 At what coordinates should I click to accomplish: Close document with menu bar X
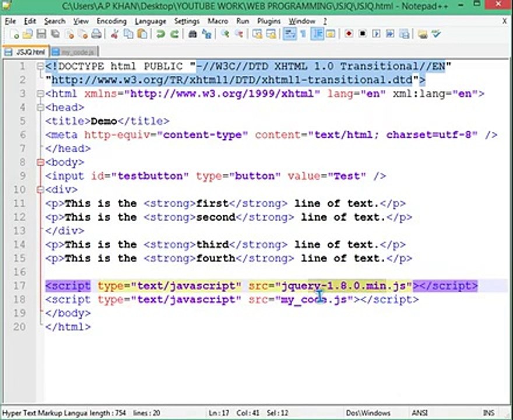(504, 21)
